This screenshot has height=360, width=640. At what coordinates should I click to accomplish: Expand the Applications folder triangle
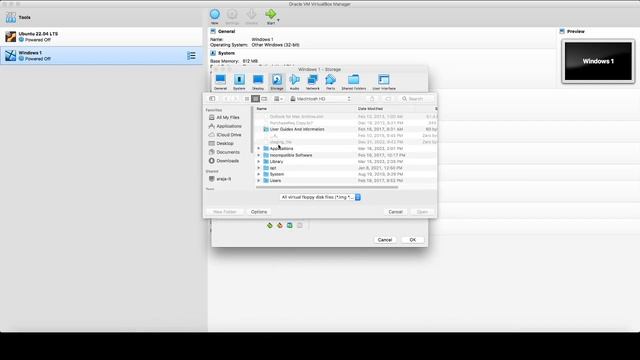[258, 149]
